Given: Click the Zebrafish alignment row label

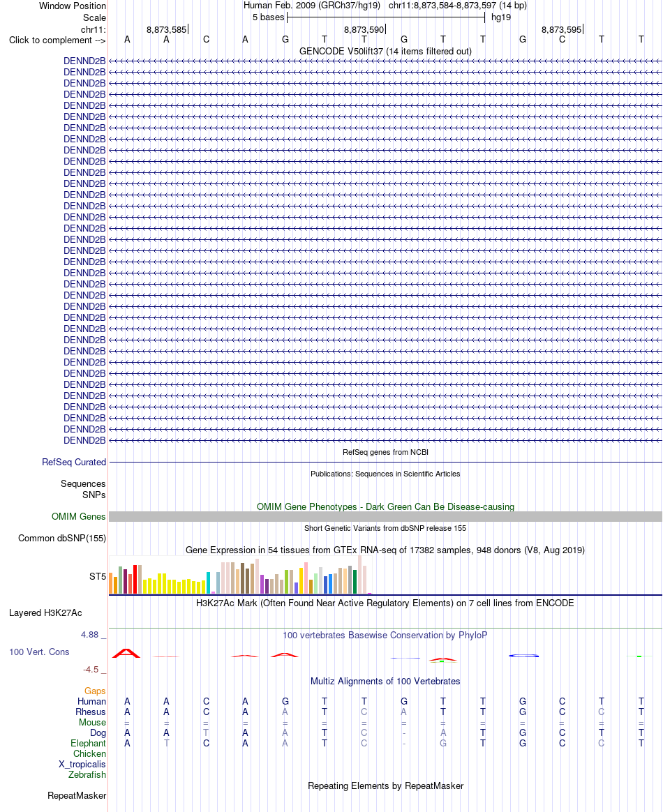Looking at the screenshot, I should tap(87, 774).
